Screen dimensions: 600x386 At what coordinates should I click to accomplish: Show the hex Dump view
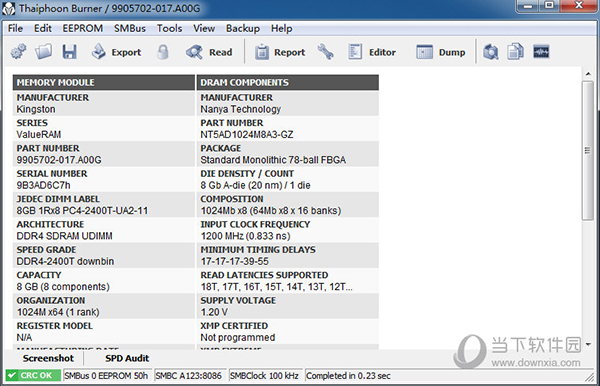click(x=441, y=52)
